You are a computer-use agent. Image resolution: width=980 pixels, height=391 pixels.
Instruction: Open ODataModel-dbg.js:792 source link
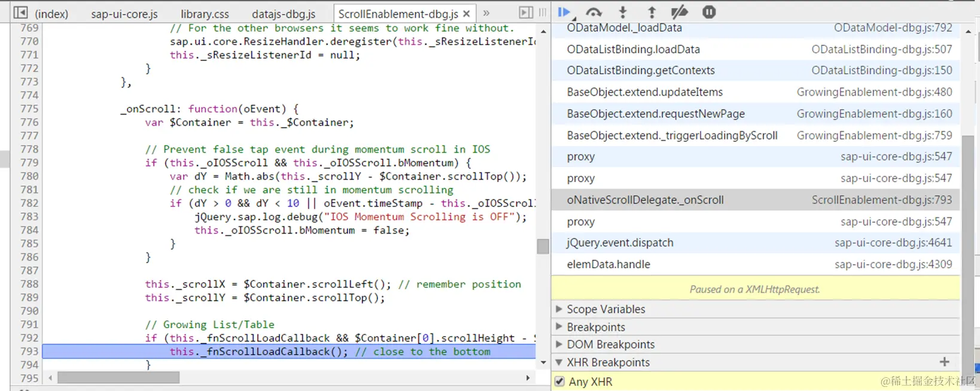[893, 28]
